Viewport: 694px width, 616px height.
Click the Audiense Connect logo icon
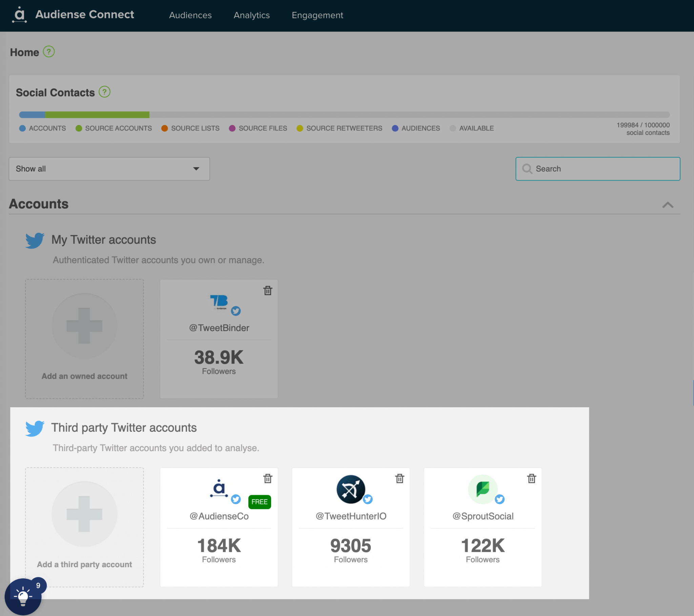(x=19, y=15)
